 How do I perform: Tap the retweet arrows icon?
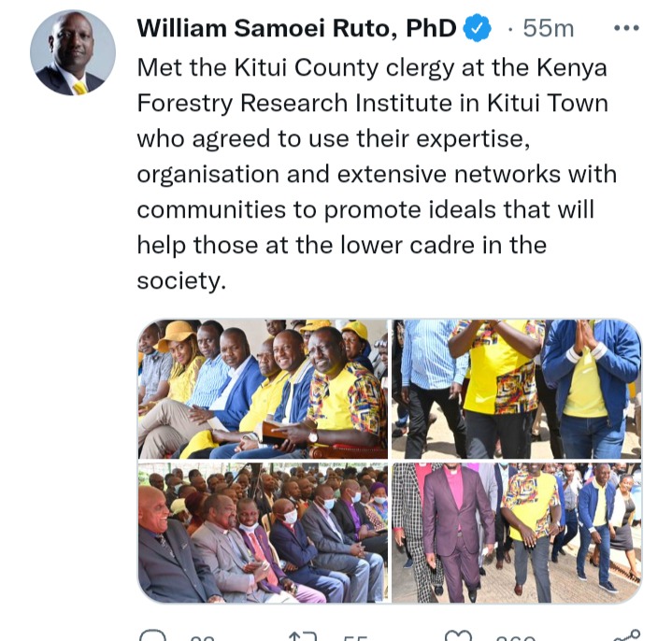click(303, 635)
